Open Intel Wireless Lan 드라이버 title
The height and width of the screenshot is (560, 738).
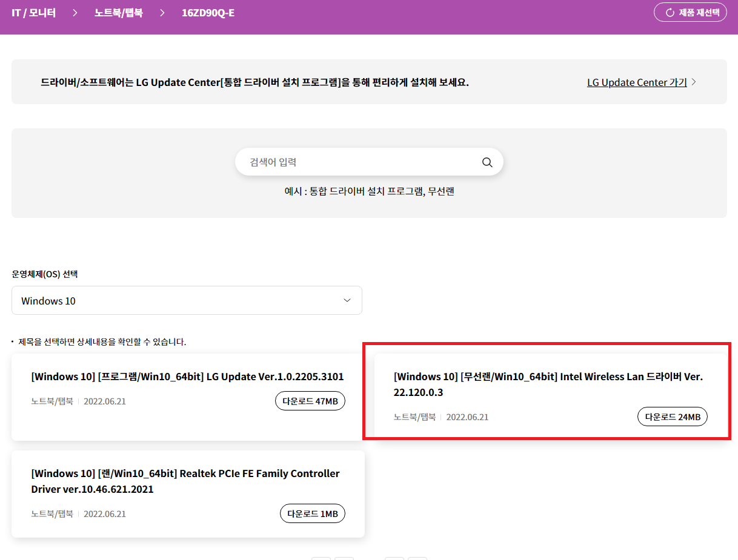coord(548,384)
